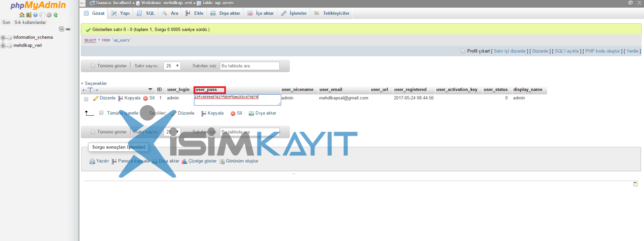Image resolution: width=644 pixels, height=241 pixels.
Task: Click the lower Bu tabloda ara filter field
Action: pyautogui.click(x=250, y=132)
